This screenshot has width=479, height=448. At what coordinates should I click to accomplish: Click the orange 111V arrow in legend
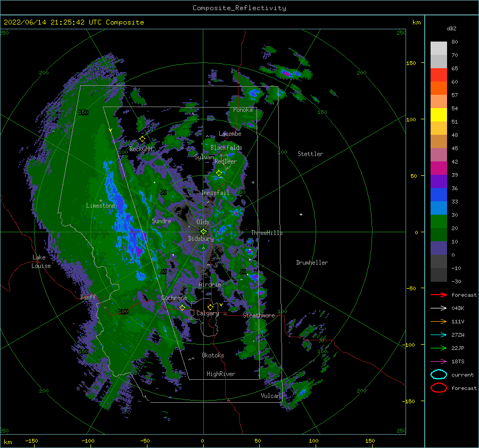(x=439, y=321)
